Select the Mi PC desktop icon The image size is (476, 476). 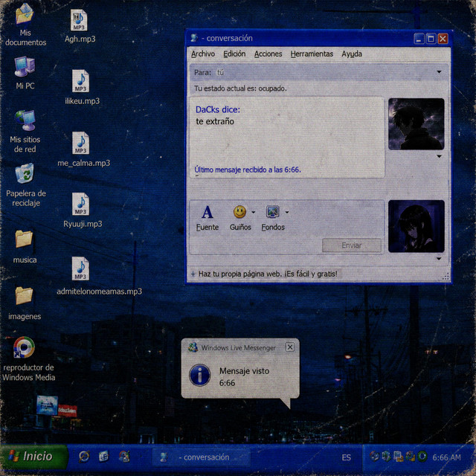pyautogui.click(x=25, y=66)
